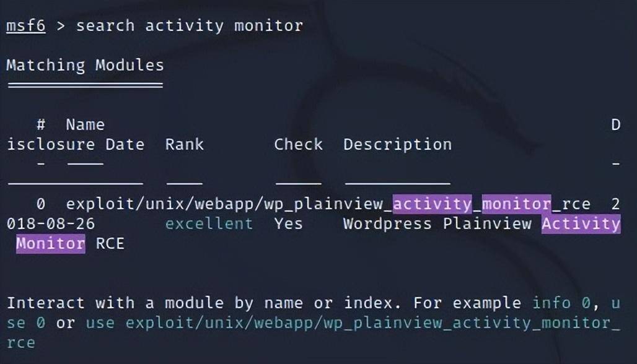Click module index 0 in results row
Image resolution: width=637 pixels, height=364 pixels.
click(41, 204)
